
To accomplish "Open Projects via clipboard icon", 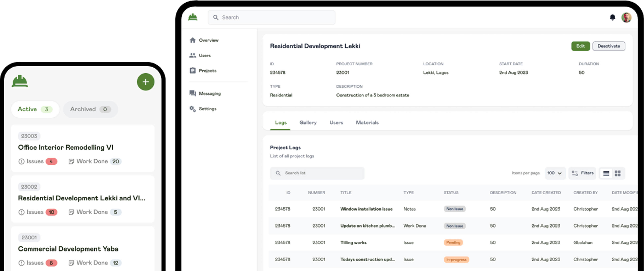I will pyautogui.click(x=193, y=71).
